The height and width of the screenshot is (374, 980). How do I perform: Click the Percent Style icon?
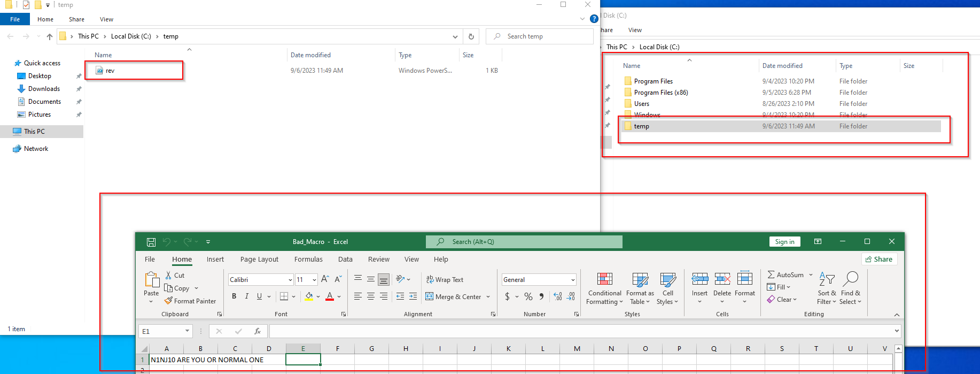tap(528, 296)
